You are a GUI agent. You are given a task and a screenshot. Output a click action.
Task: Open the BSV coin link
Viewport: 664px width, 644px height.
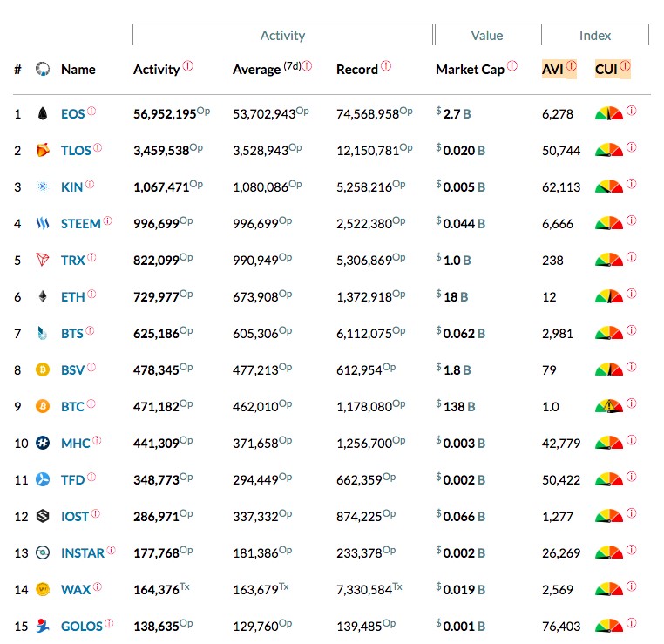(73, 370)
